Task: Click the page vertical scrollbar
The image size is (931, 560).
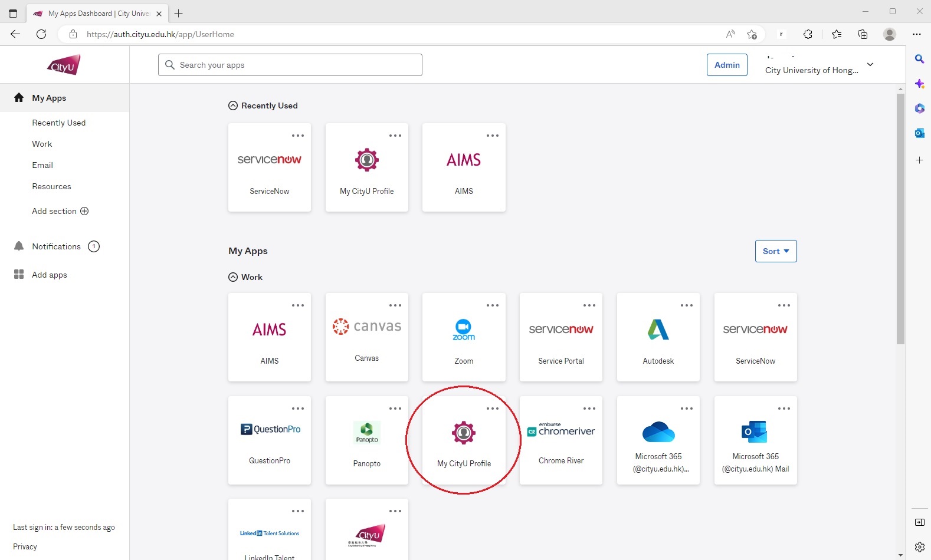Action: [900, 218]
